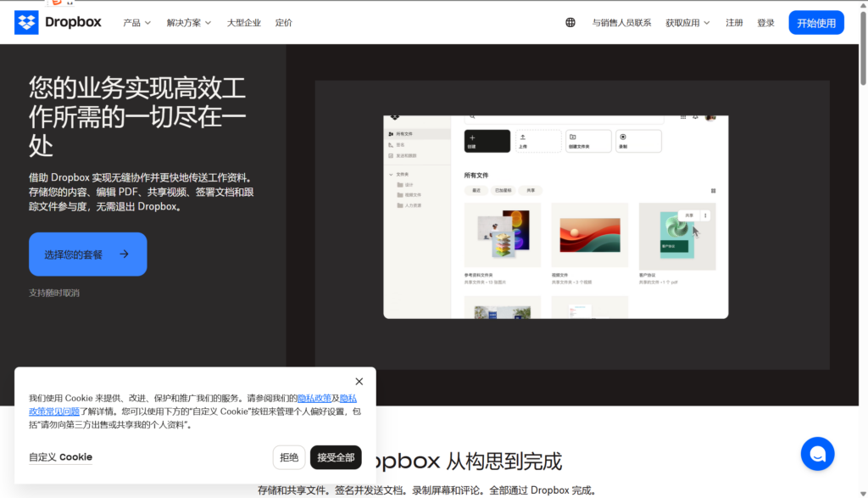
Task: Click the 创建文件夹 (create folder) icon
Action: point(573,136)
